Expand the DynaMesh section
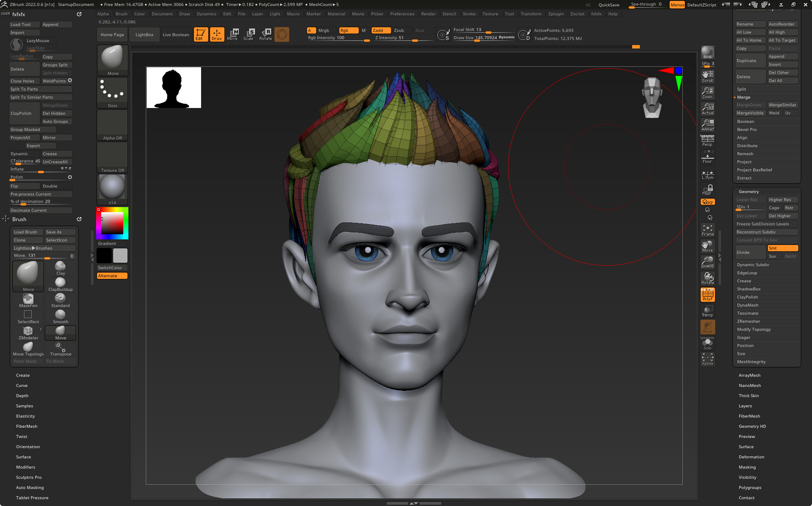Viewport: 812px width, 506px height. point(747,305)
